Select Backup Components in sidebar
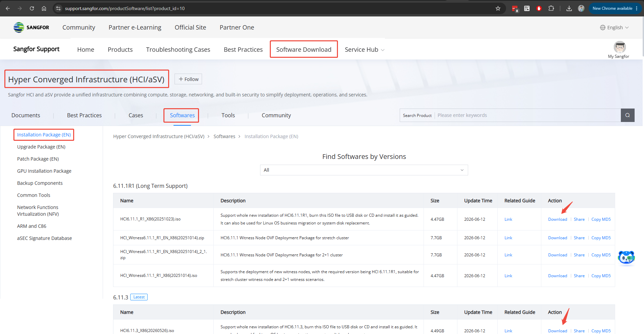Viewport: 644px width, 334px height. tap(40, 183)
